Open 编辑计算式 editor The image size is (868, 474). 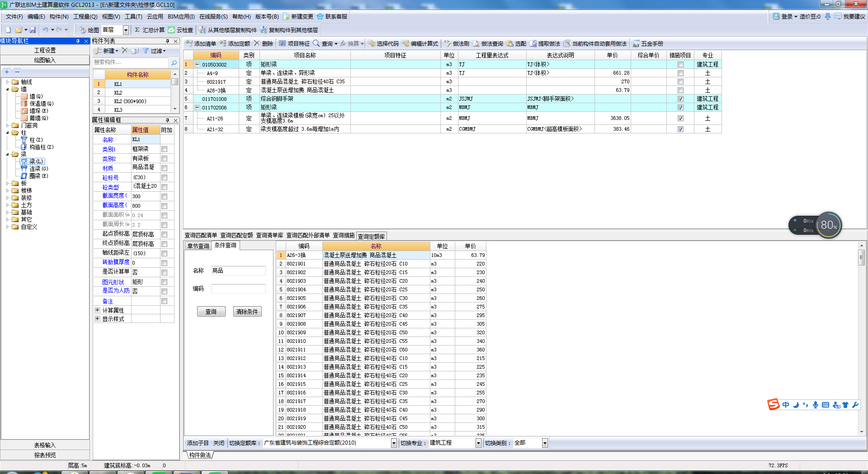tap(420, 43)
